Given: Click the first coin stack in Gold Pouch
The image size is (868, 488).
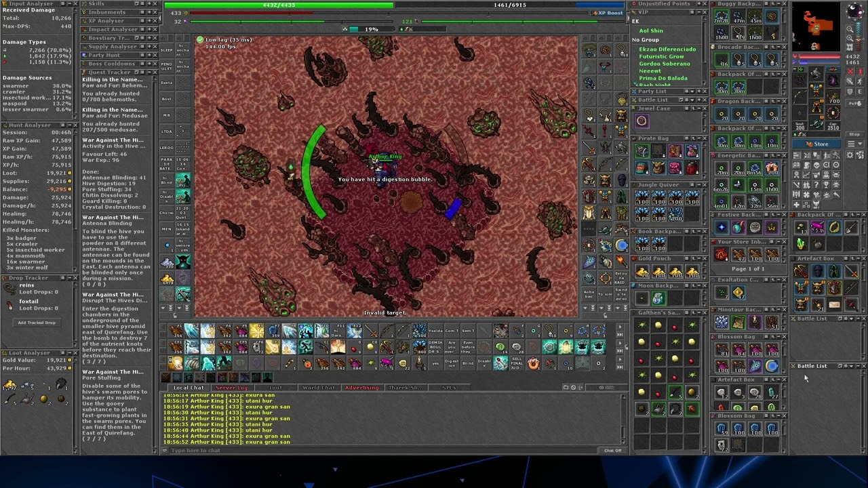Looking at the screenshot, I should [x=642, y=272].
